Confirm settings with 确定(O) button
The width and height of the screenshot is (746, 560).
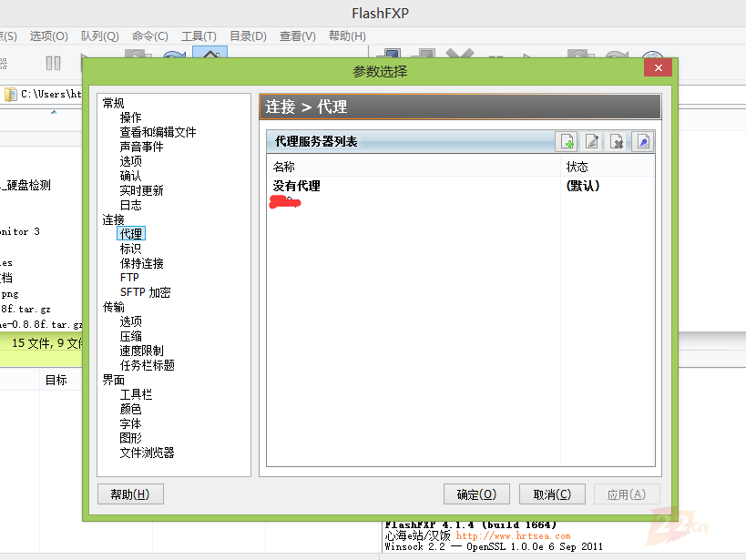[476, 494]
